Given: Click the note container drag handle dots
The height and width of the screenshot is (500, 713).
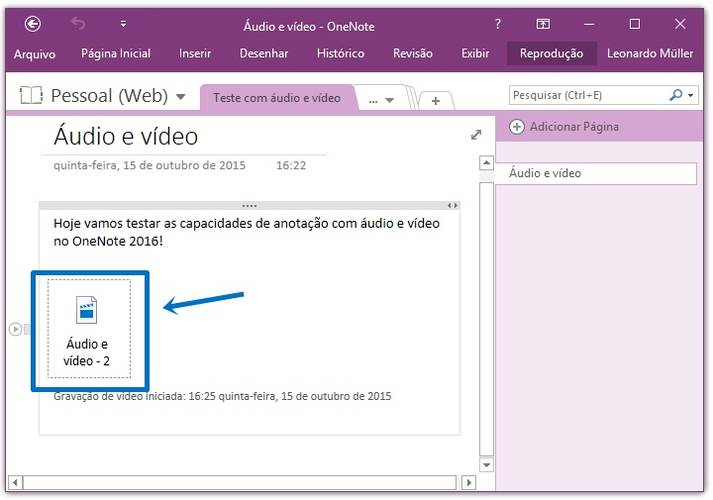Looking at the screenshot, I should pos(249,205).
